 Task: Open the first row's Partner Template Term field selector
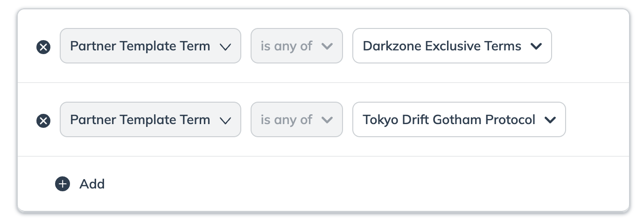tap(140, 46)
